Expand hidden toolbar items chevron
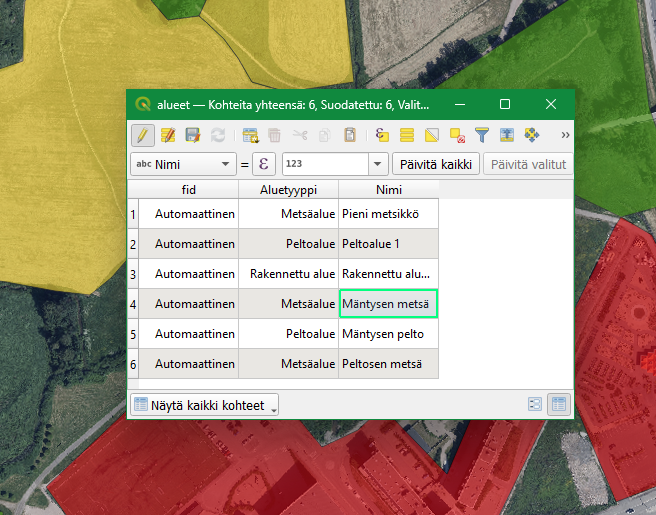Viewport: 656px width, 515px height. coord(565,135)
